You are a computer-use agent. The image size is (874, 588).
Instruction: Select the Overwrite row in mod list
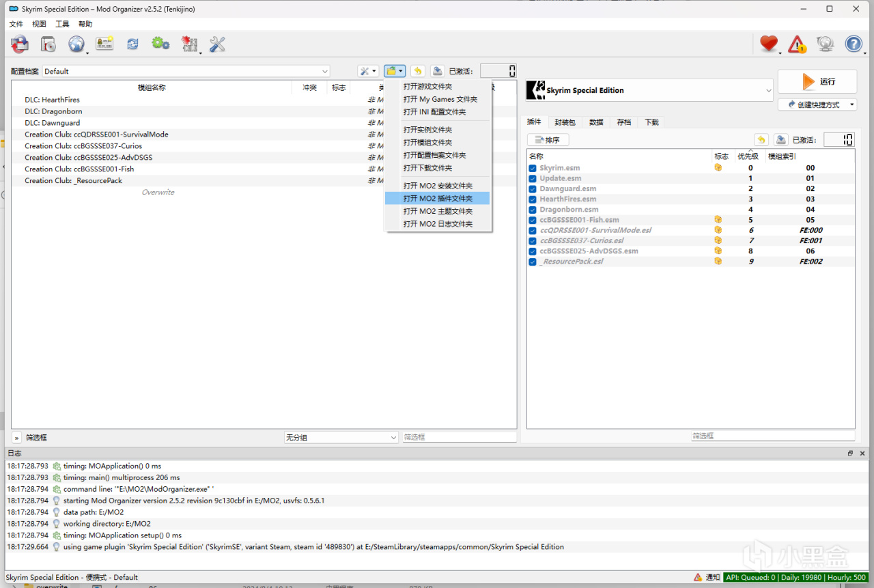[158, 193]
